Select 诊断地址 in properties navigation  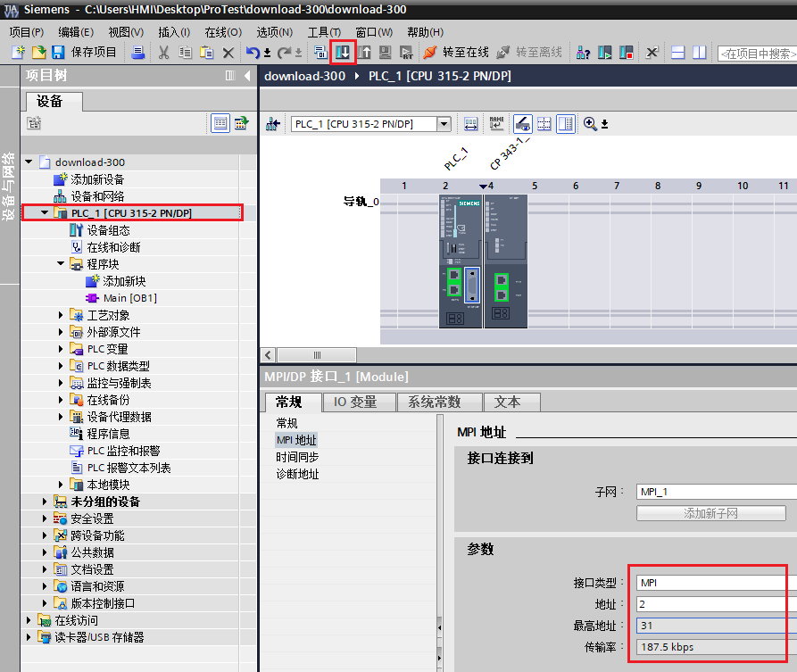tap(297, 474)
